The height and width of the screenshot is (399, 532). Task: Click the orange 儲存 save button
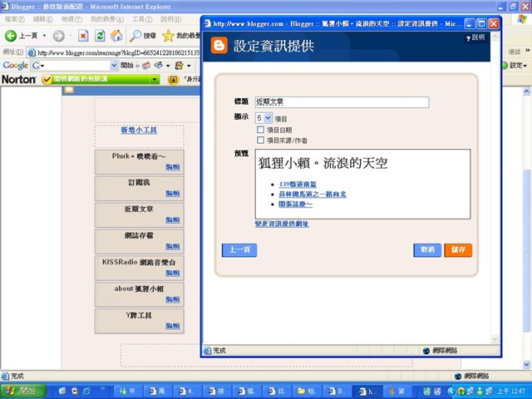coord(458,250)
